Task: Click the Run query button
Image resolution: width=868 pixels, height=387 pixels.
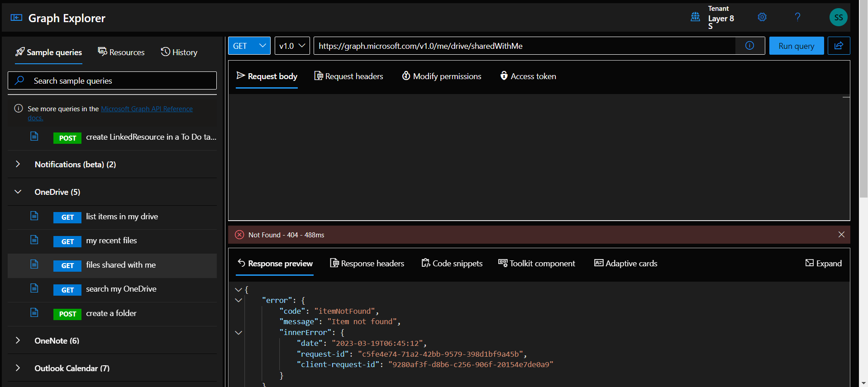Action: click(x=796, y=46)
